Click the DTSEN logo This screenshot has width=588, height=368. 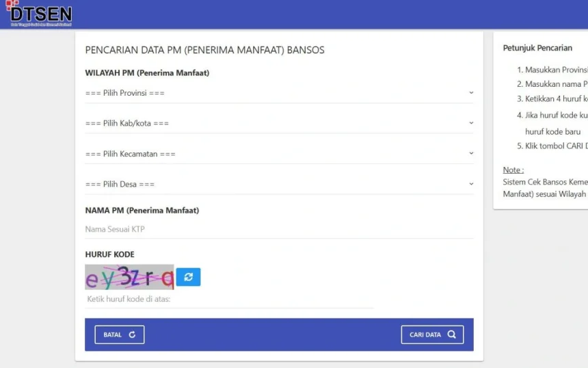pyautogui.click(x=39, y=14)
